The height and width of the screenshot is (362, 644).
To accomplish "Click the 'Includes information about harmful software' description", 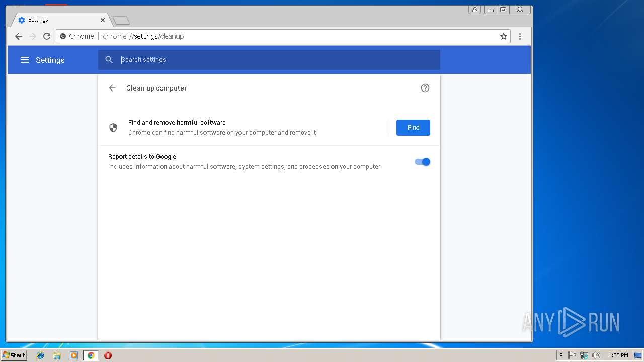I will 245,167.
